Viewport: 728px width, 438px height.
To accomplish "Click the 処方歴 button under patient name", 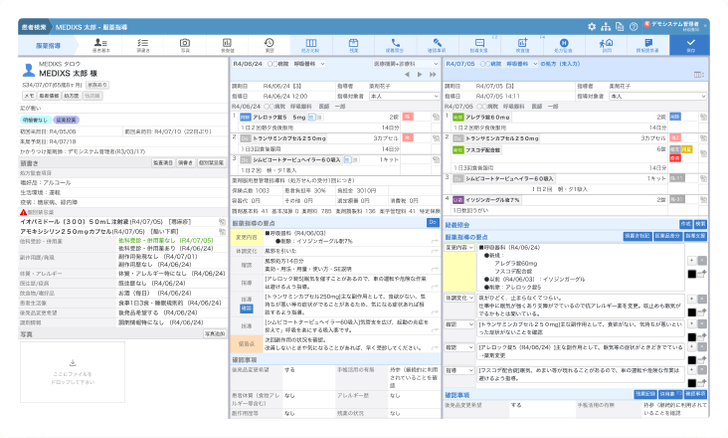I will [71, 96].
